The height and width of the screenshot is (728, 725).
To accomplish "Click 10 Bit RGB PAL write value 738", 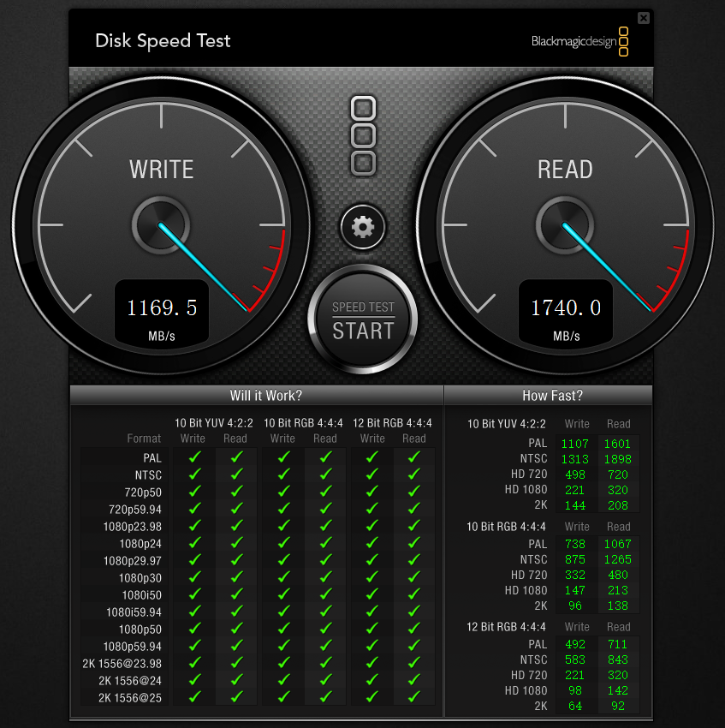I will (575, 544).
